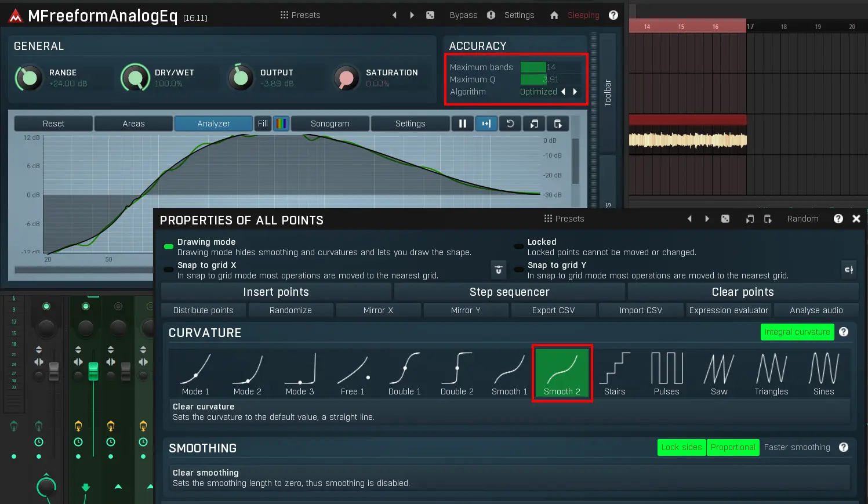Randomize plugin preset with dice icon
The image size is (868, 504).
coord(430,15)
